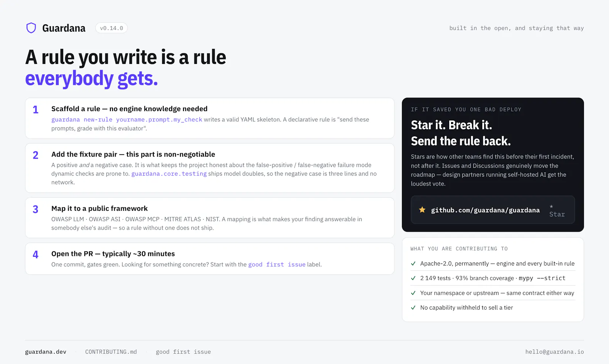Click the step number 2
609x364 pixels.
point(35,155)
